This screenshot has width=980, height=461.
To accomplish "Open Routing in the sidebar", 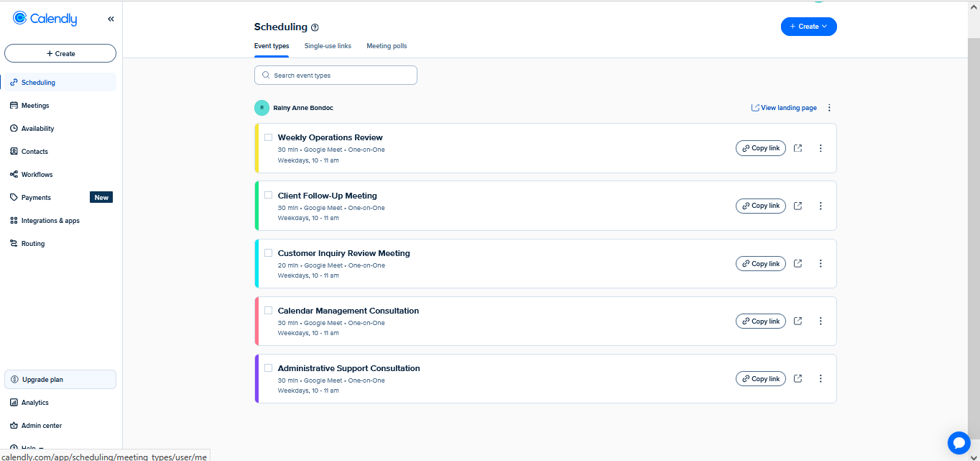I will click(x=60, y=243).
